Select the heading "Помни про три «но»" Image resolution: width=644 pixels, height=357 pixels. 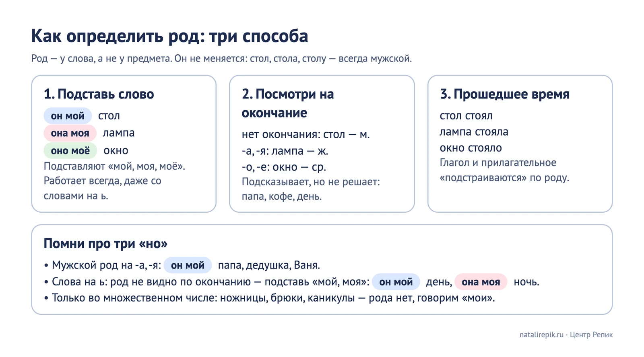(105, 244)
